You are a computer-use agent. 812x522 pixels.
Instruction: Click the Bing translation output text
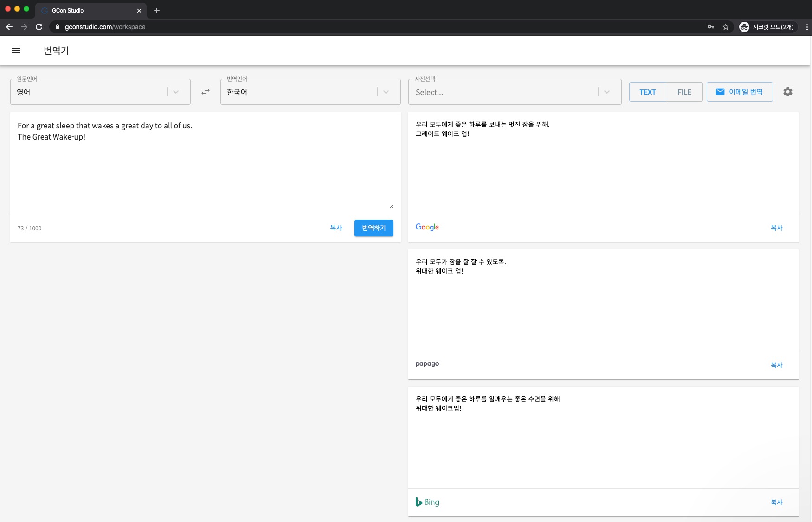488,404
